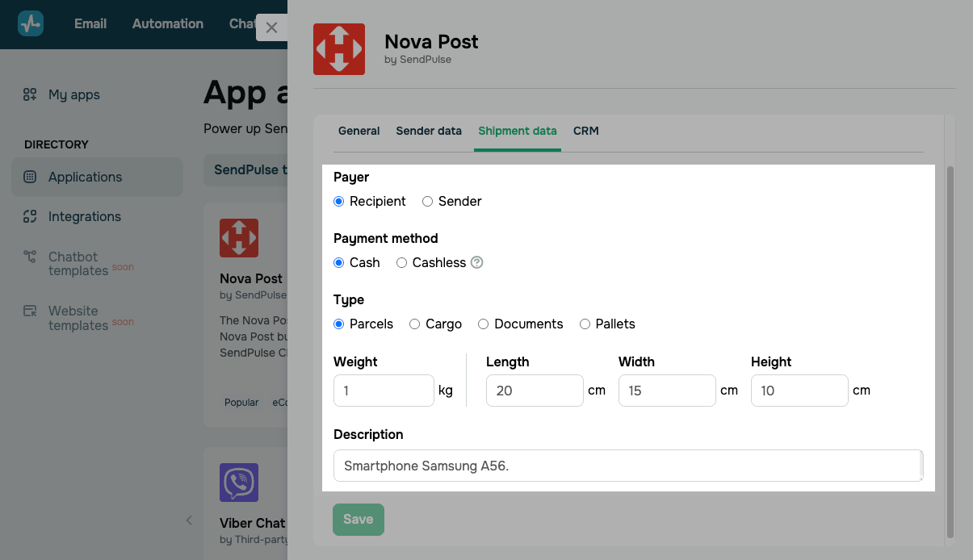Click the Viber Chat app icon
Viewport: 973px width, 560px height.
(x=239, y=483)
